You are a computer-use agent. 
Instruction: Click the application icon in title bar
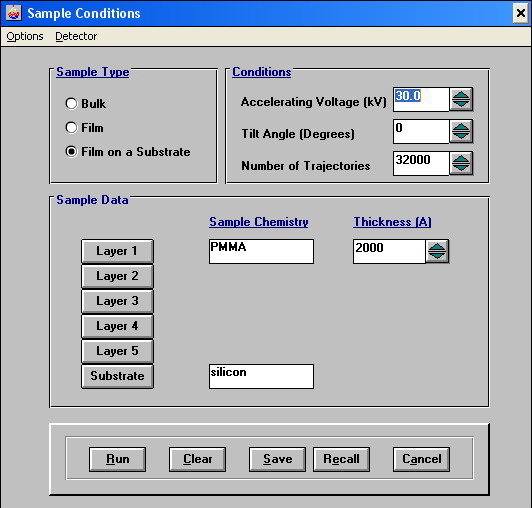[14, 13]
